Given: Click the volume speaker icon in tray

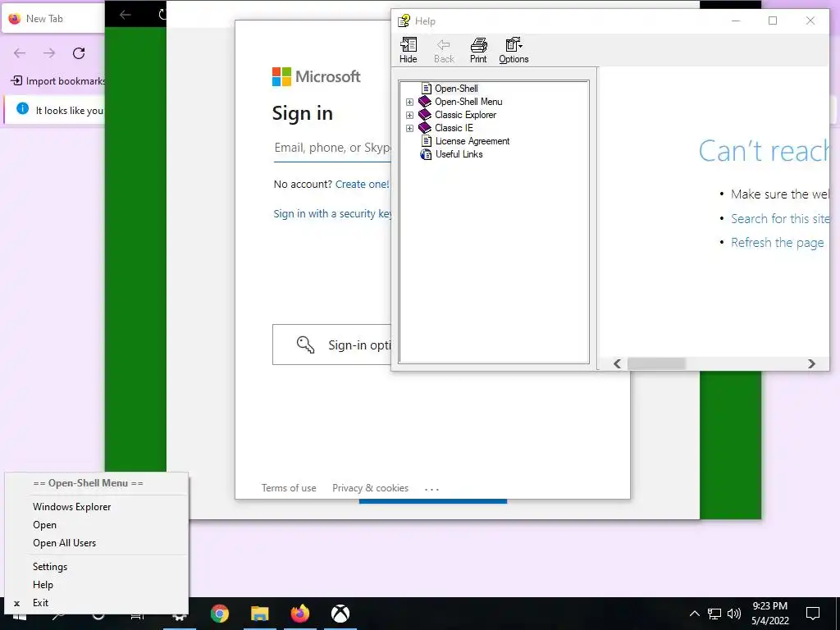Looking at the screenshot, I should click(x=734, y=614).
